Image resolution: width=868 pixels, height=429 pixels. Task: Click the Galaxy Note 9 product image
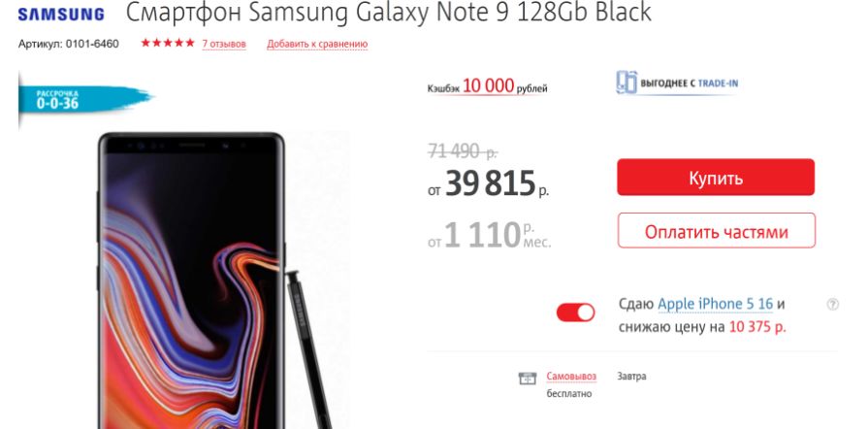pyautogui.click(x=191, y=280)
